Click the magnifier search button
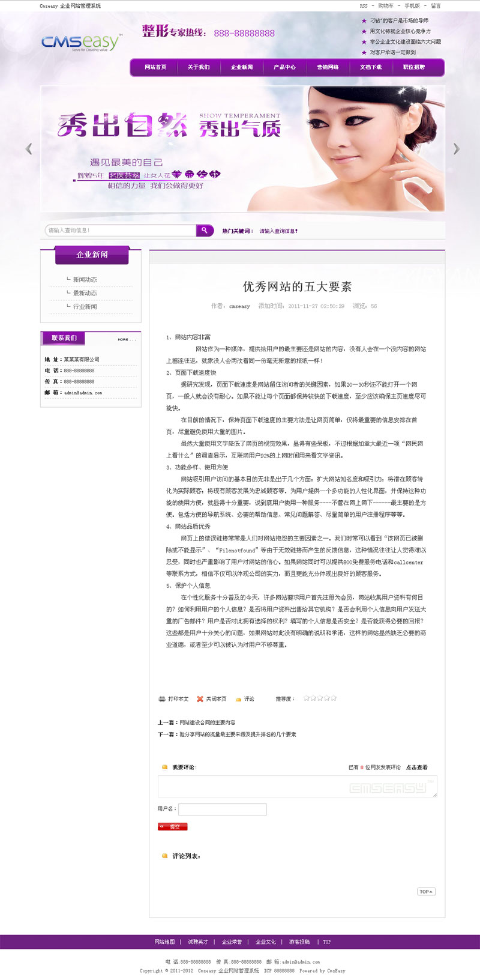The height and width of the screenshot is (980, 480). [205, 231]
